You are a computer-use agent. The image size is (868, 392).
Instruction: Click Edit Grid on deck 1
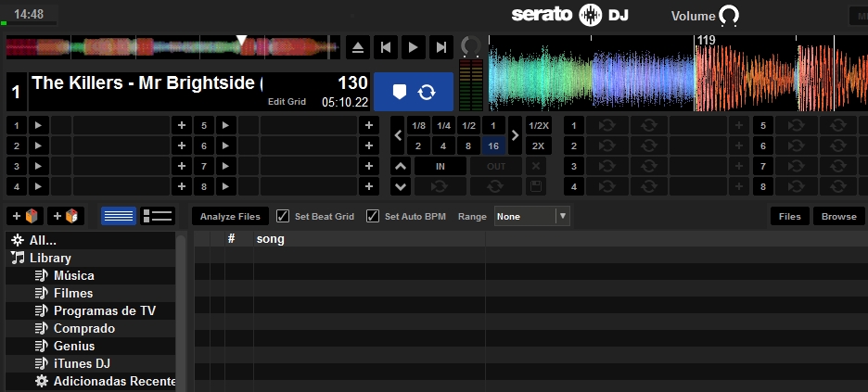coord(287,102)
